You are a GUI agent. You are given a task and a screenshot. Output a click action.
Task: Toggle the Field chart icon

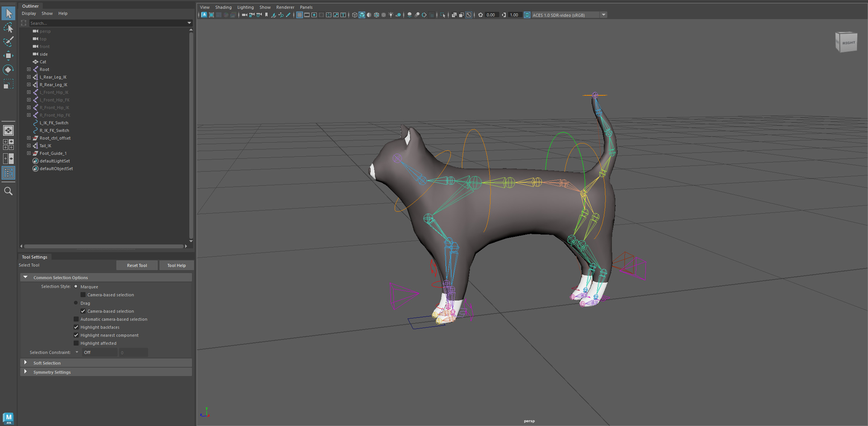point(328,15)
